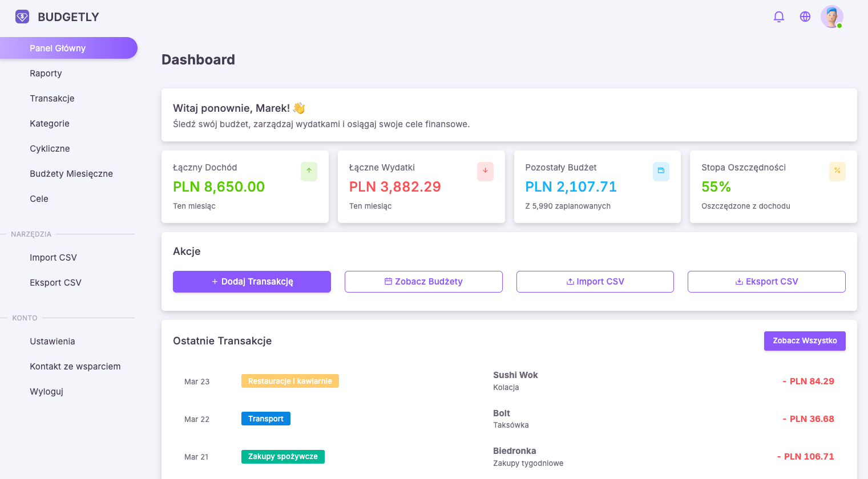This screenshot has width=868, height=479.
Task: Open the user avatar profile menu
Action: coord(832,17)
